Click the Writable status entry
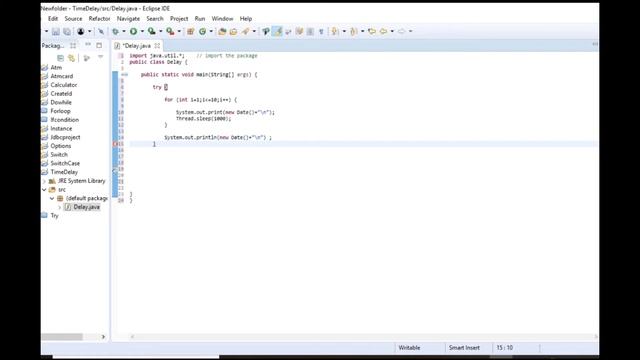640x360 pixels. 409,348
